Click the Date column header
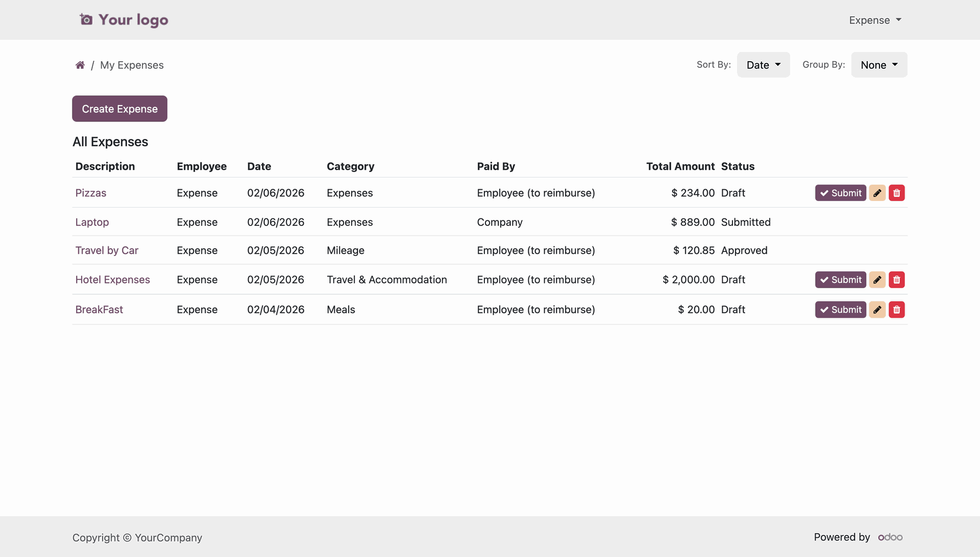The height and width of the screenshot is (557, 980). [x=259, y=166]
